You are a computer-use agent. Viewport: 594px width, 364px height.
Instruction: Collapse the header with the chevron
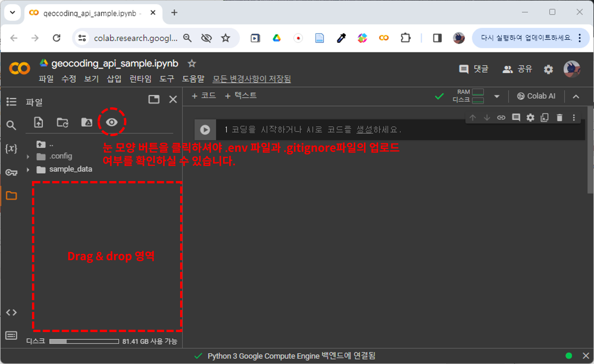pyautogui.click(x=576, y=97)
